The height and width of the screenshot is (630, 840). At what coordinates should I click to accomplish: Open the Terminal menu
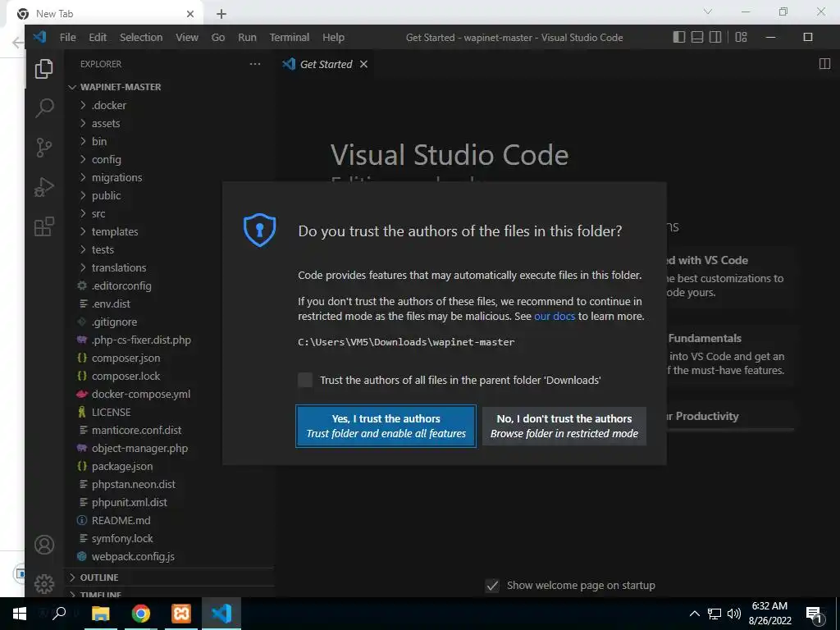point(290,37)
